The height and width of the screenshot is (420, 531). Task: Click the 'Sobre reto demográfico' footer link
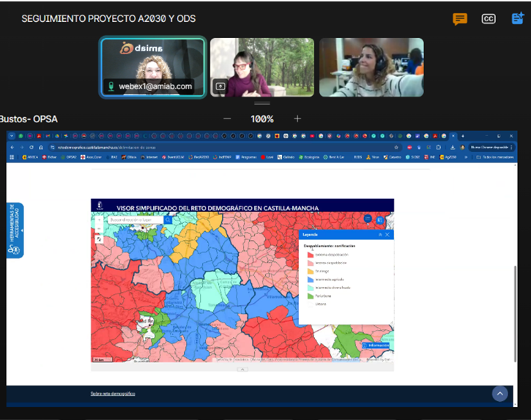coord(113,394)
